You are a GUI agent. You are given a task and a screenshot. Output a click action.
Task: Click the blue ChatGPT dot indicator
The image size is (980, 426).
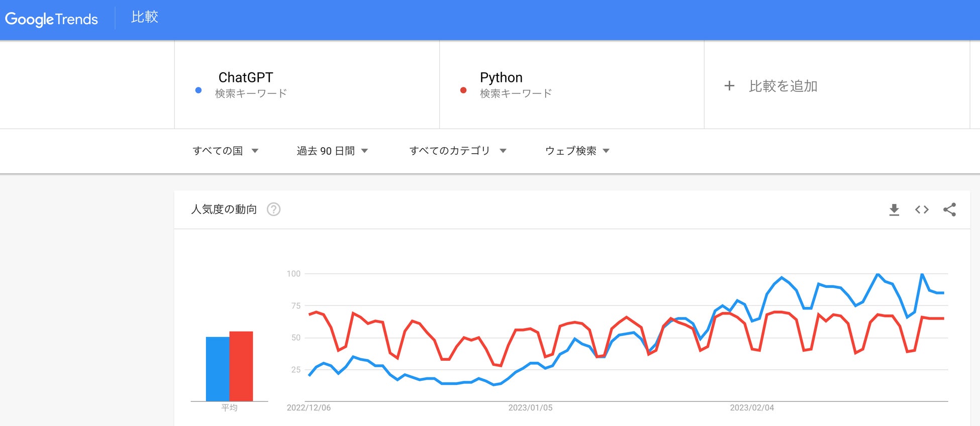(x=199, y=90)
